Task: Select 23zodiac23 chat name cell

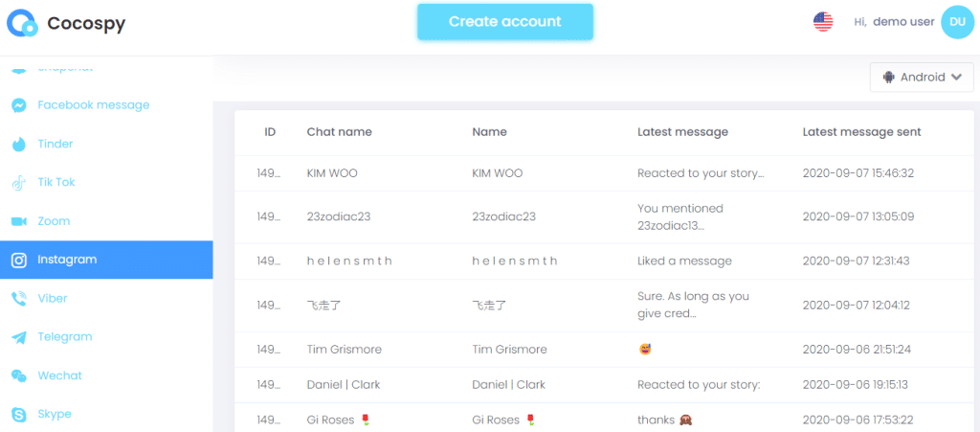Action: point(339,216)
